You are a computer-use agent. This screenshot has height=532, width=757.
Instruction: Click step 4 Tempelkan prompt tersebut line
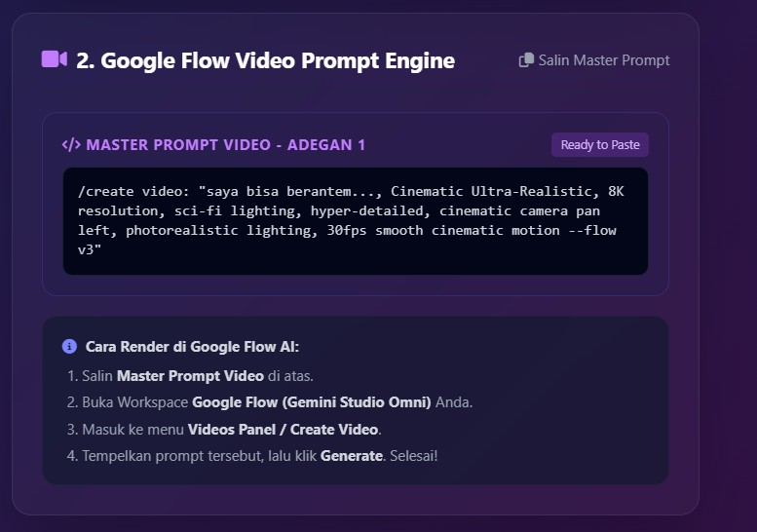pyautogui.click(x=252, y=456)
